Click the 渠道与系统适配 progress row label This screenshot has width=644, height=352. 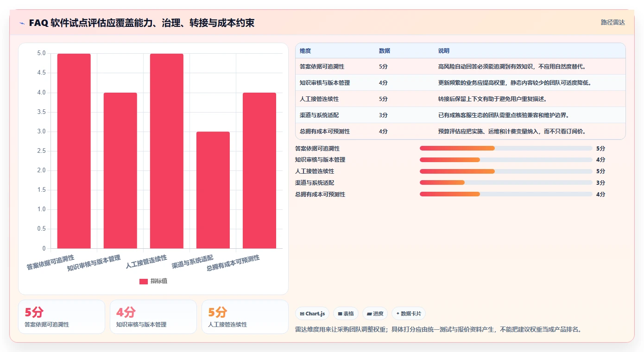(x=315, y=183)
